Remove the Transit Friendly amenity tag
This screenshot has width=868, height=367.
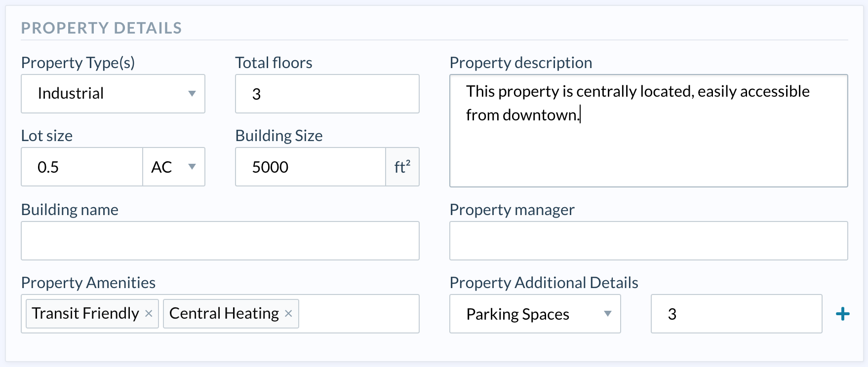(149, 314)
